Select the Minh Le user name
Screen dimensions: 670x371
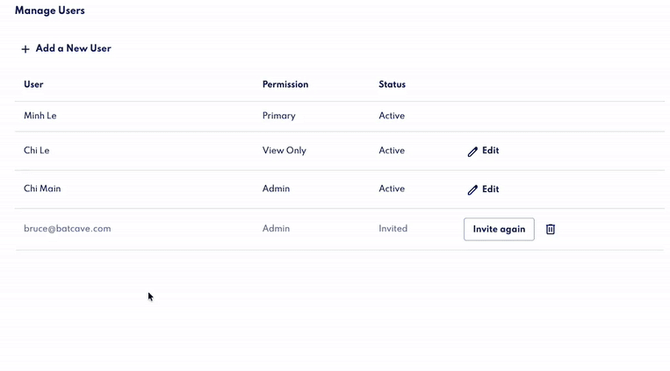tap(40, 115)
